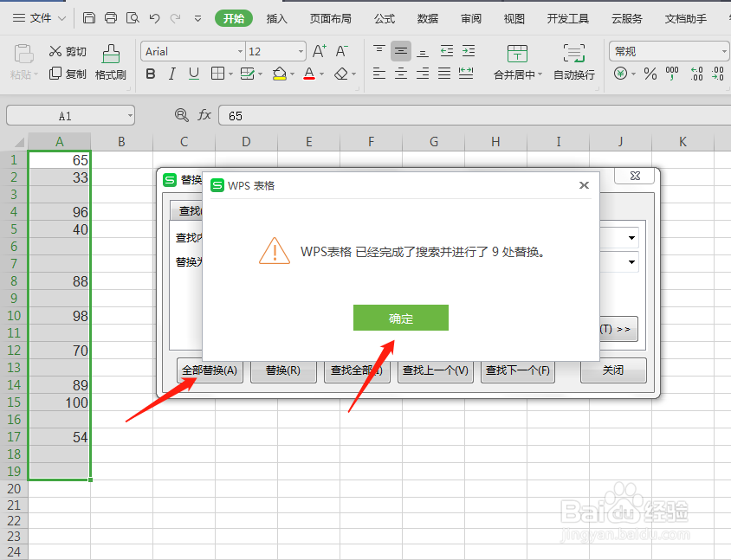Open the font color dropdown arrow
The image size is (731, 560).
point(321,74)
